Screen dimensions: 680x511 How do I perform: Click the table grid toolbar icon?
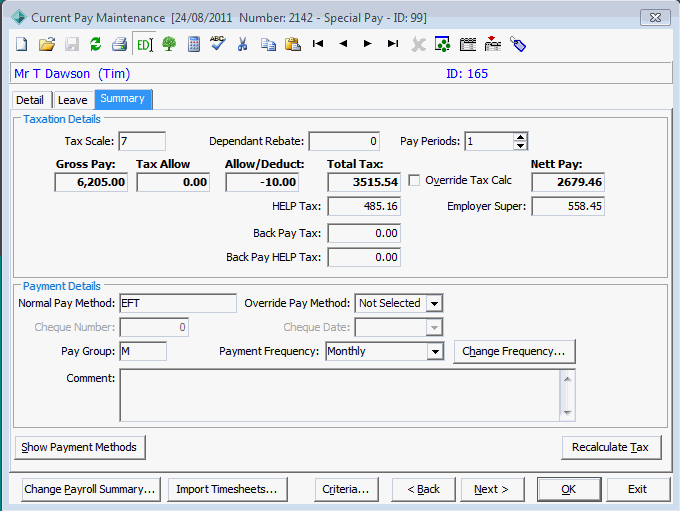468,44
